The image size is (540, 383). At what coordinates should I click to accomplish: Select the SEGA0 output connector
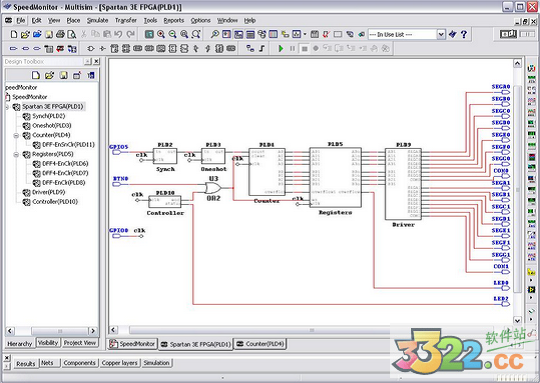click(x=506, y=92)
